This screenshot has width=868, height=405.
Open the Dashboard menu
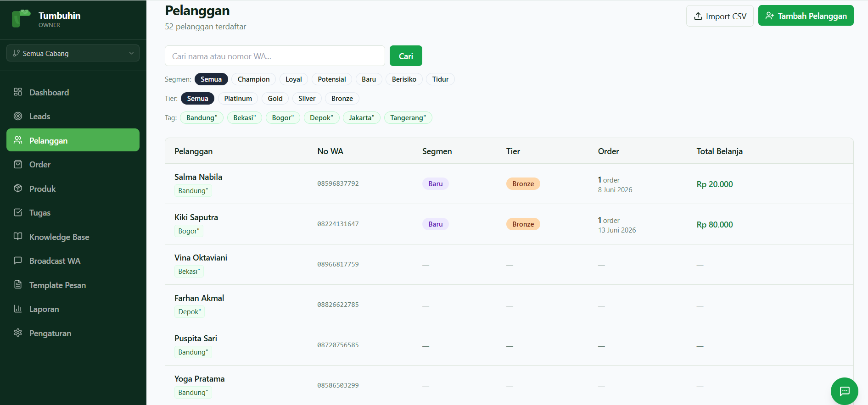point(73,92)
